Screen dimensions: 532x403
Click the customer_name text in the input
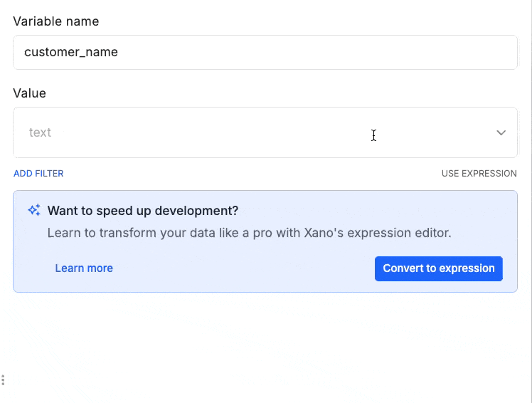pyautogui.click(x=71, y=53)
